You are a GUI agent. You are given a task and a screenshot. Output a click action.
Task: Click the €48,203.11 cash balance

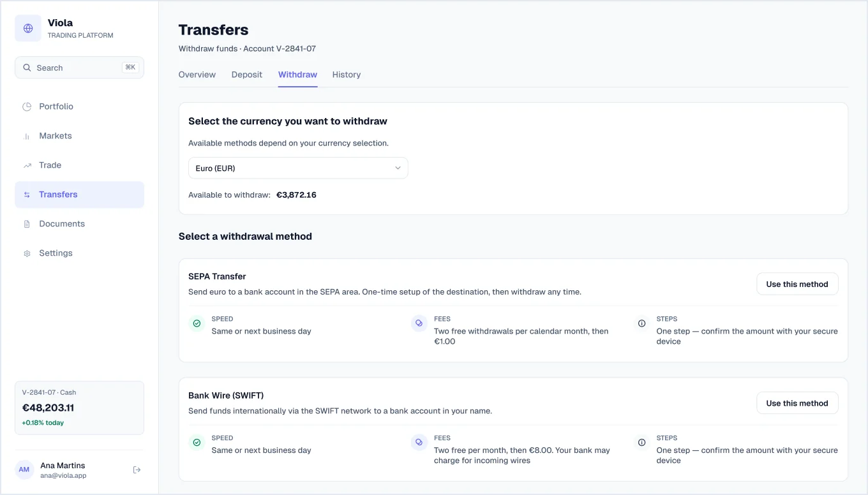point(49,408)
